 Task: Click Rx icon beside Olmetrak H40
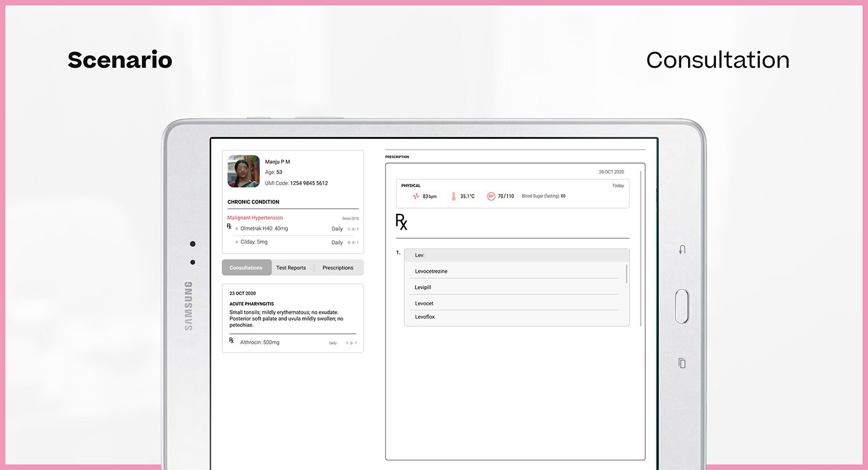coord(229,227)
